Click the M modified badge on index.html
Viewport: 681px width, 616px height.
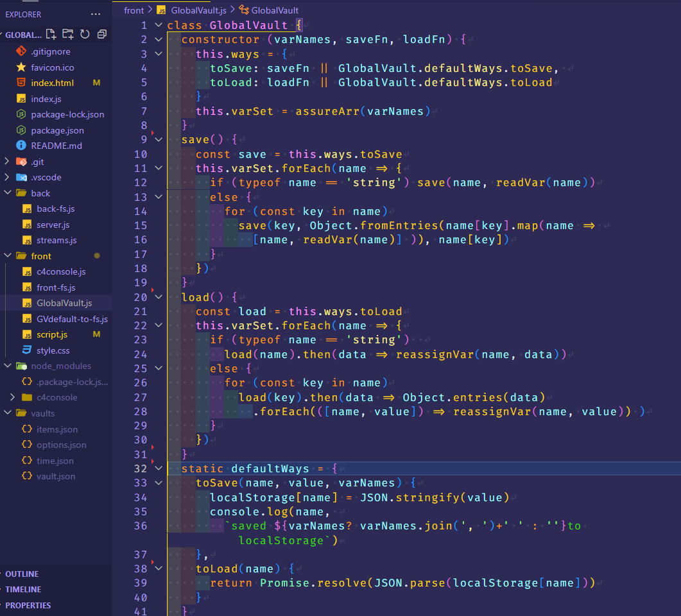pos(96,83)
